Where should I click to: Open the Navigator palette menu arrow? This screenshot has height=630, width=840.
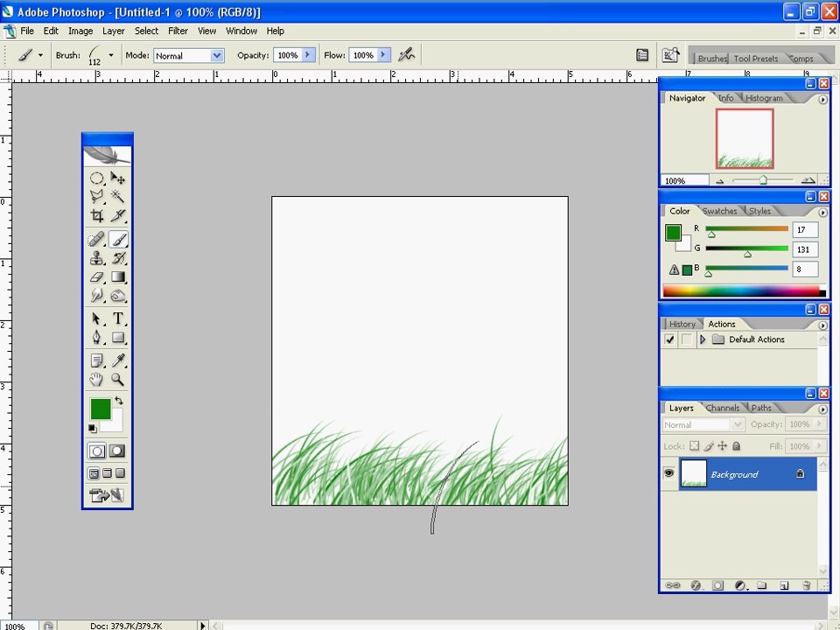(822, 100)
